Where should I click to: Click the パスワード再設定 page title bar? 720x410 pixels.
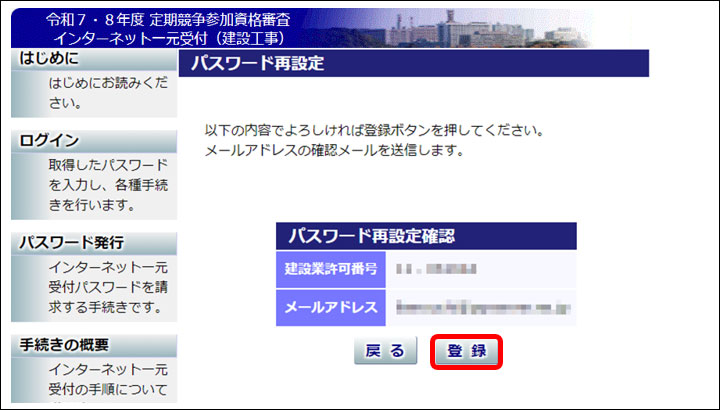click(x=413, y=65)
